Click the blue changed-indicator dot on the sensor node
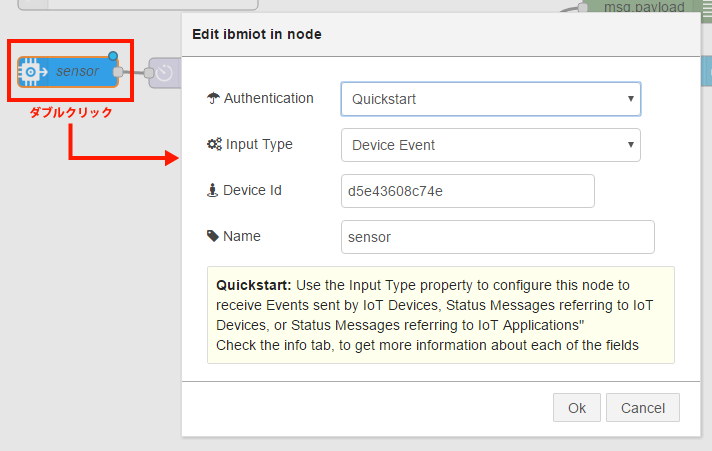The height and width of the screenshot is (451, 712). pyautogui.click(x=113, y=56)
